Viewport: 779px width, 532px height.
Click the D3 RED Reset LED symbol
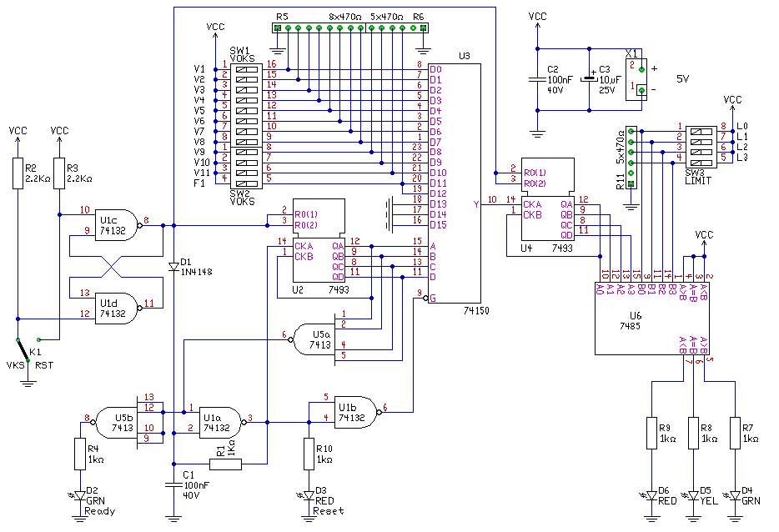pyautogui.click(x=309, y=496)
